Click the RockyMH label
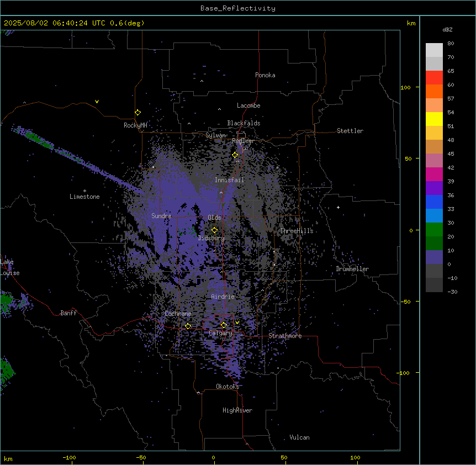 (135, 125)
